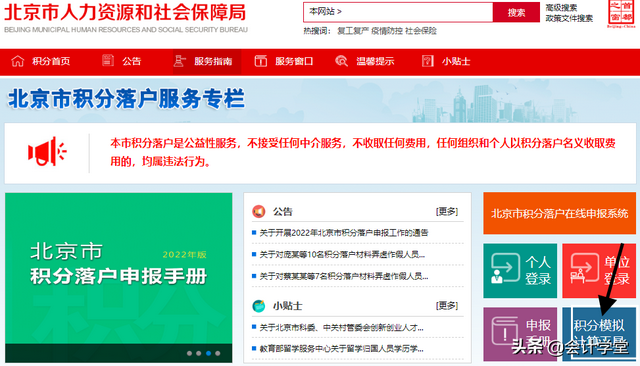Click the 单位登录 red button

point(599,271)
